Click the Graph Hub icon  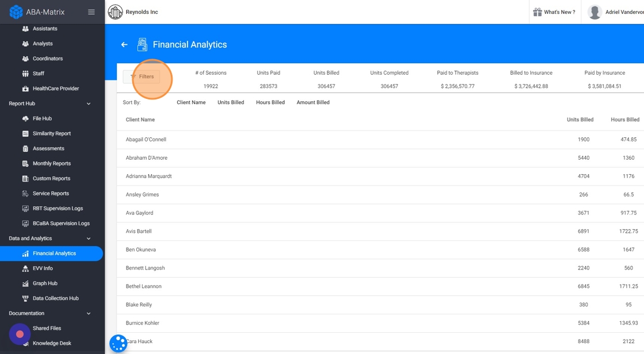pos(25,283)
